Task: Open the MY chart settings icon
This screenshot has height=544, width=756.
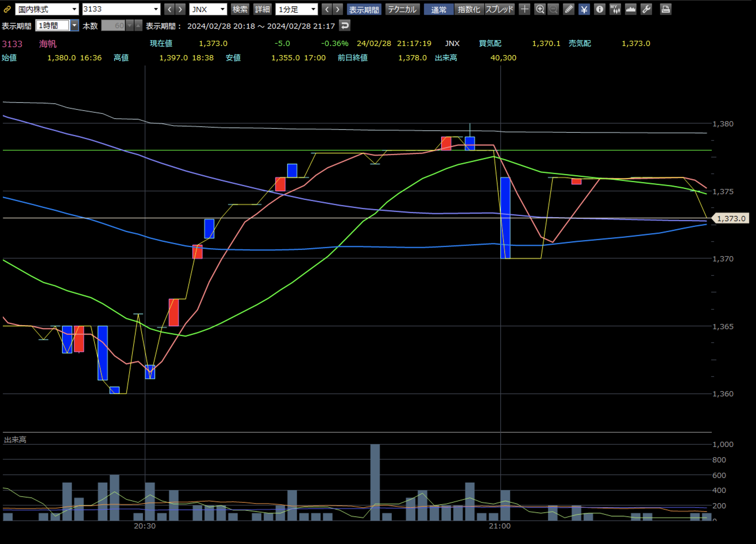Action: point(615,9)
